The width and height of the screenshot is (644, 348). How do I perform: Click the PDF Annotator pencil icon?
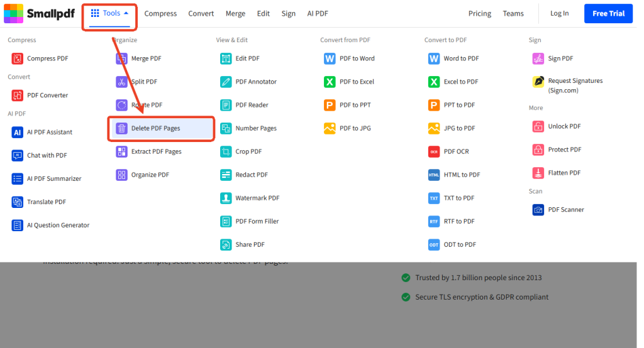tap(226, 82)
